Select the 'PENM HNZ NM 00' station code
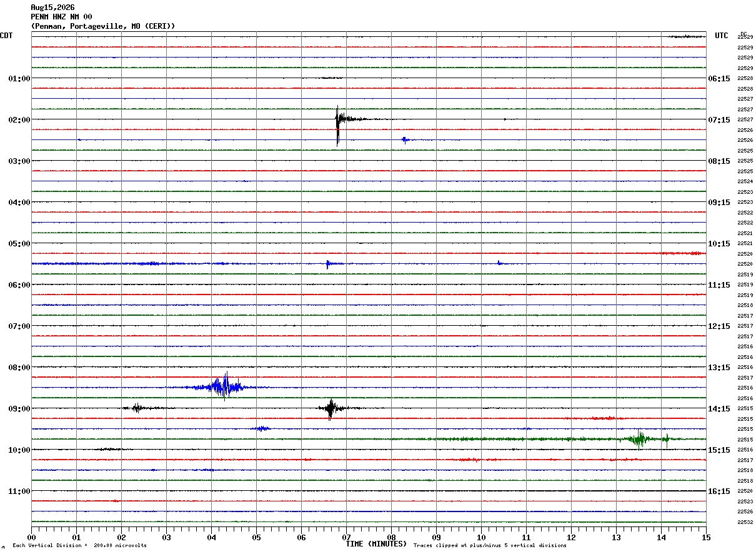The image size is (756, 554). (x=61, y=17)
